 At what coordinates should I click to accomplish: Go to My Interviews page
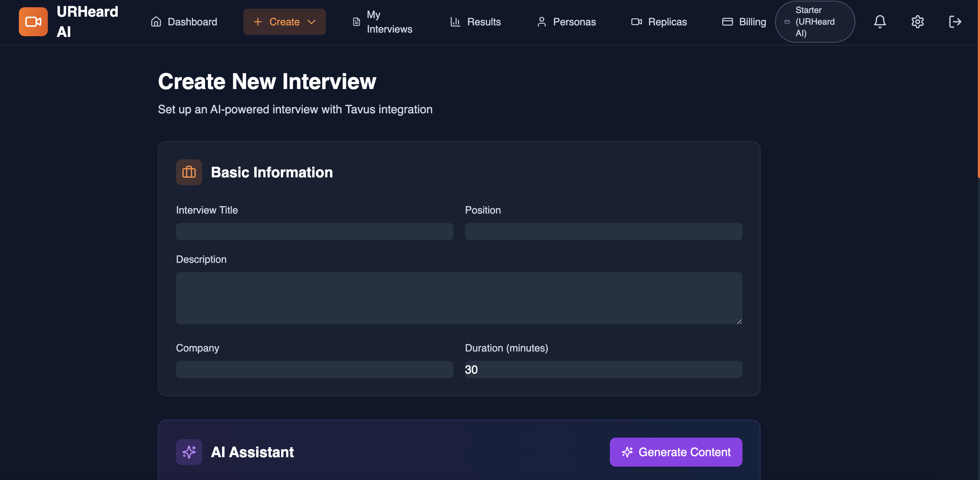(x=382, y=22)
